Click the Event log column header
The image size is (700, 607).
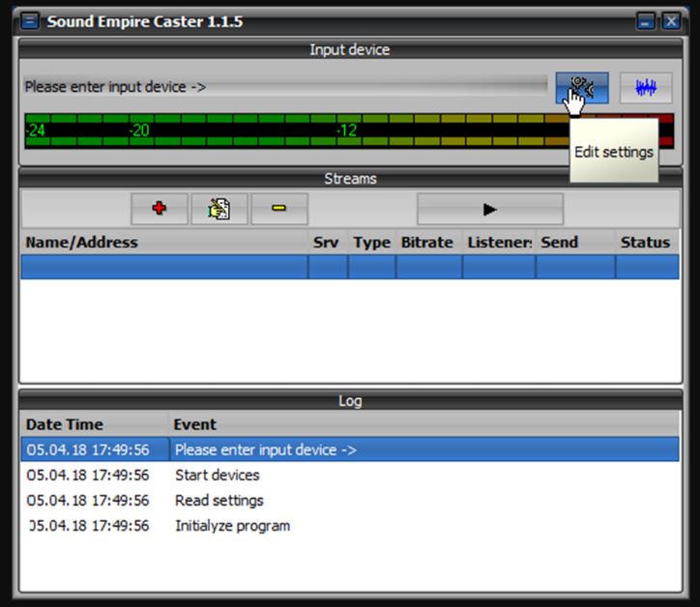[424, 424]
